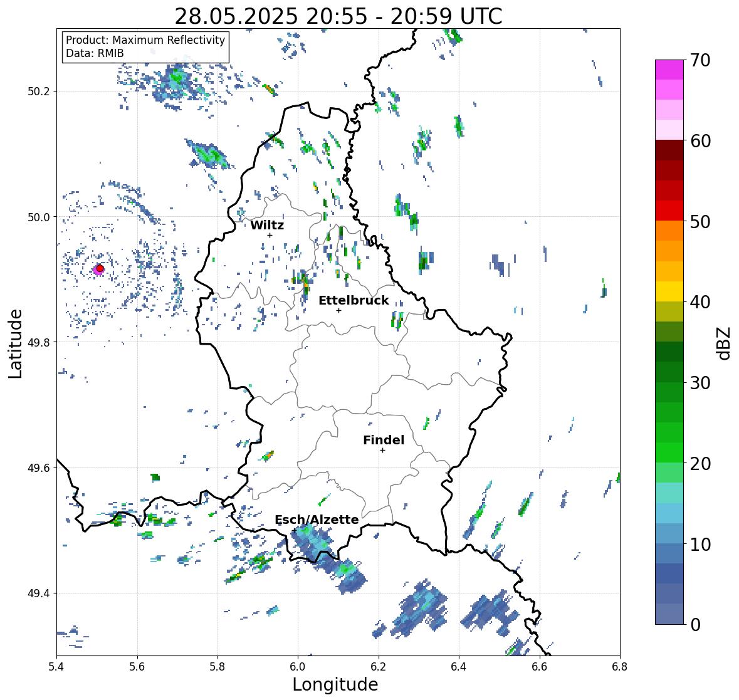Click the colorbar tick label 60
The height and width of the screenshot is (700, 739).
[700, 141]
